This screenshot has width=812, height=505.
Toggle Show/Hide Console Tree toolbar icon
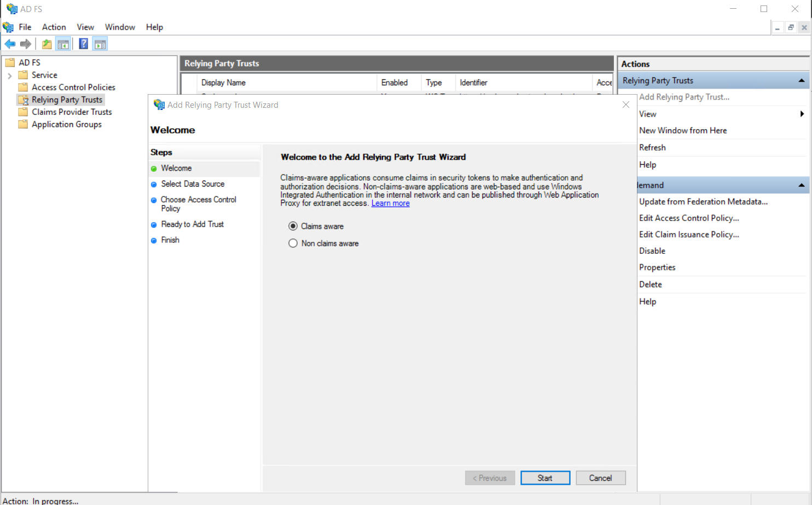pos(63,44)
